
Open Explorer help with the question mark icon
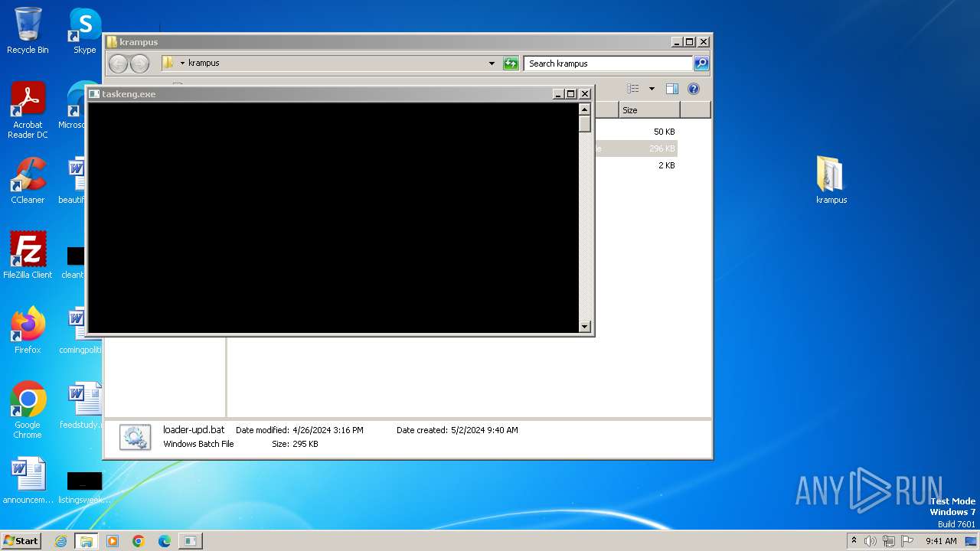coord(694,89)
